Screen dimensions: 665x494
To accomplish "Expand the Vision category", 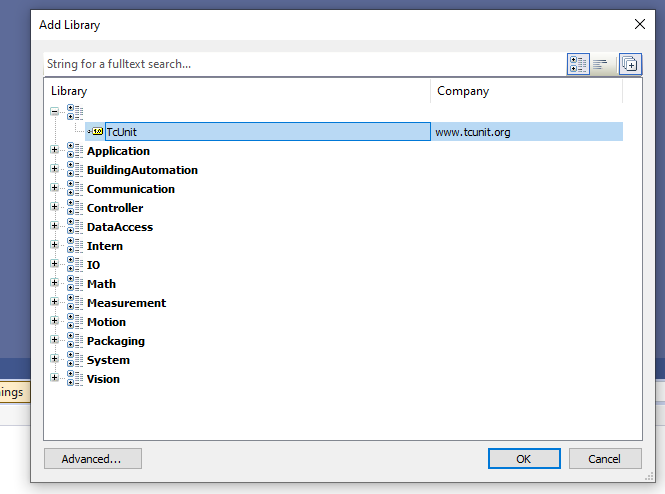I will [54, 377].
